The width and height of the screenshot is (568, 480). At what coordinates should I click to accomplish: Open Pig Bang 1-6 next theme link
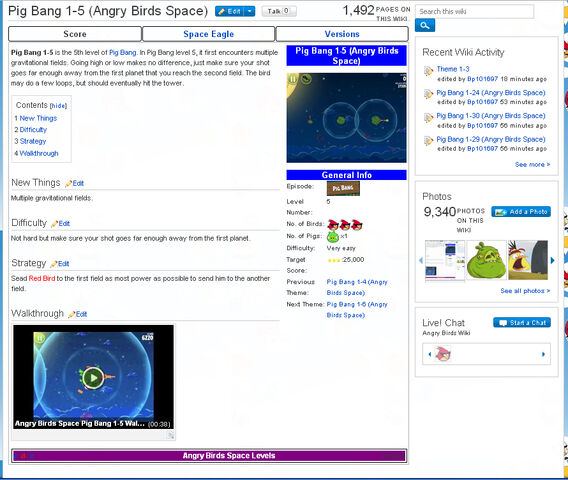tap(357, 310)
